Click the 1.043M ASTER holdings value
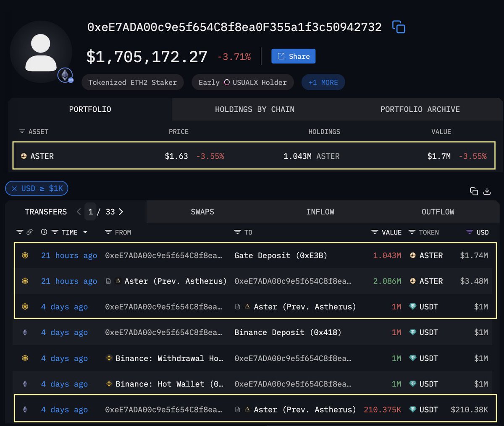This screenshot has width=504, height=426. (x=312, y=156)
